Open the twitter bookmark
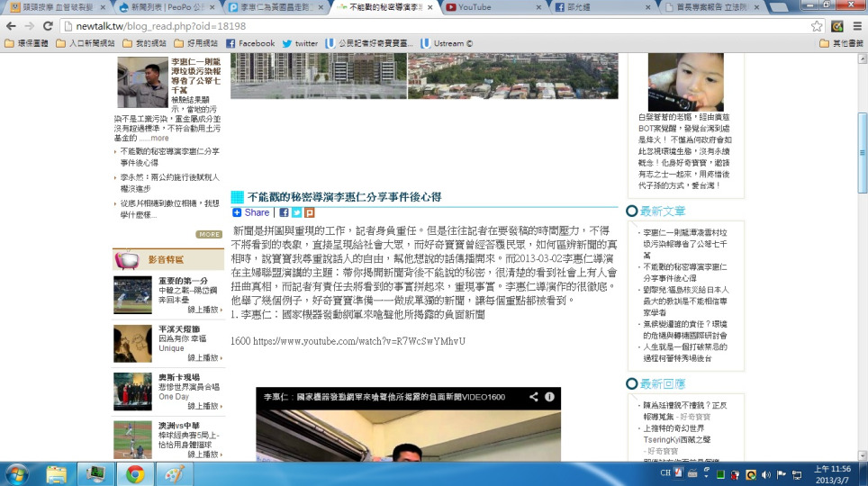Image resolution: width=868 pixels, height=486 pixels. (300, 43)
